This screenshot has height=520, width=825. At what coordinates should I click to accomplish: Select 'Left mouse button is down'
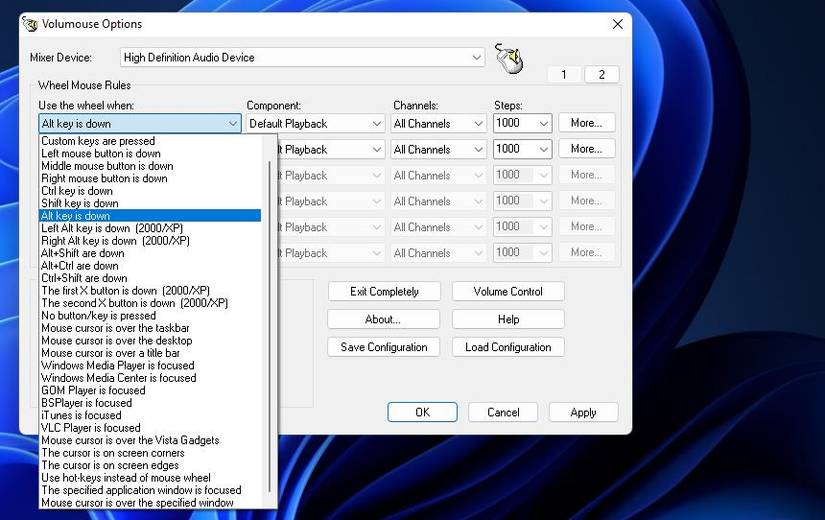150,154
